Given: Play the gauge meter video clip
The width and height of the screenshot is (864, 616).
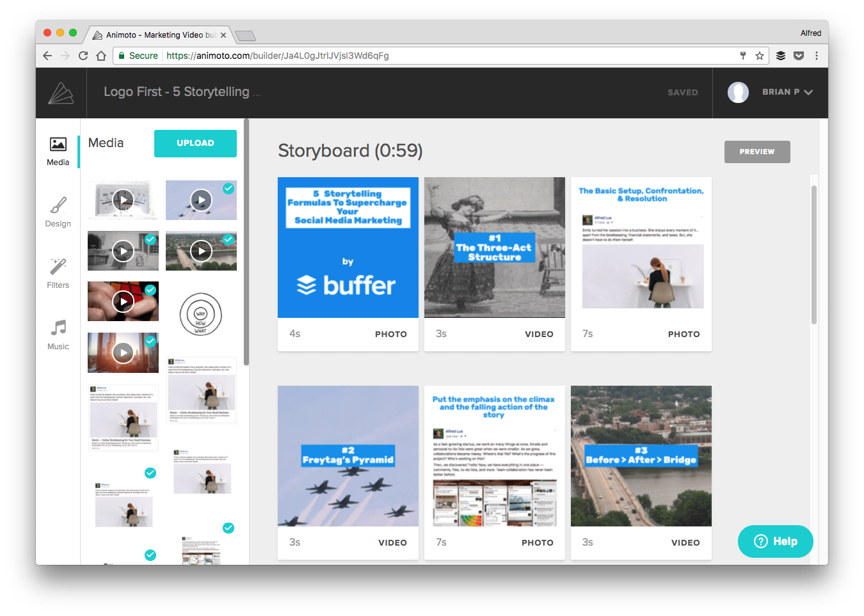Looking at the screenshot, I should pyautogui.click(x=123, y=200).
